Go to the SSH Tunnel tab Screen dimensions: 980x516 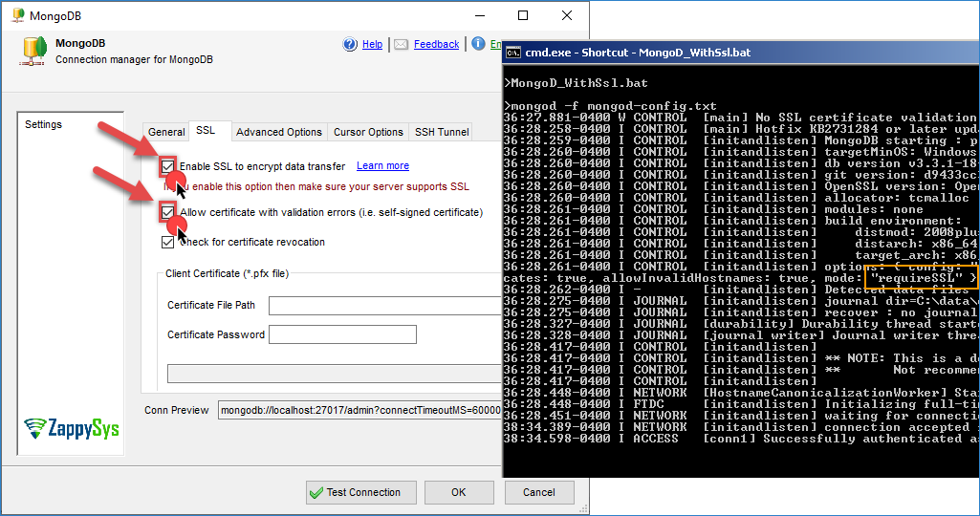(441, 132)
